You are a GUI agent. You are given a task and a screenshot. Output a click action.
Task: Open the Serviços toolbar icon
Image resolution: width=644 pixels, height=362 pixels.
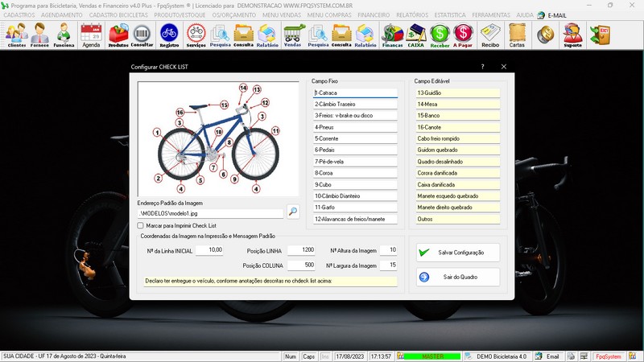(x=196, y=35)
